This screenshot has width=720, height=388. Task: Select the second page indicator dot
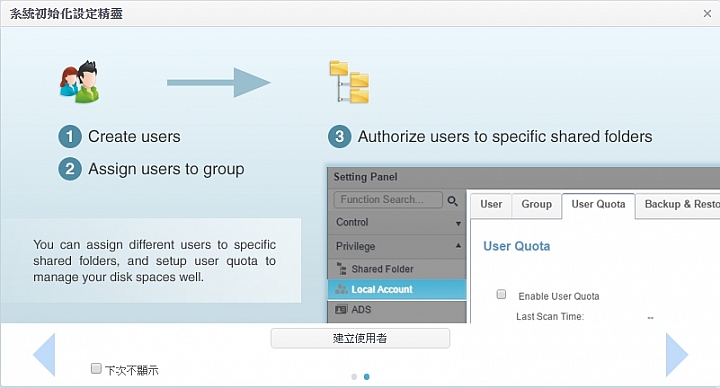point(366,377)
